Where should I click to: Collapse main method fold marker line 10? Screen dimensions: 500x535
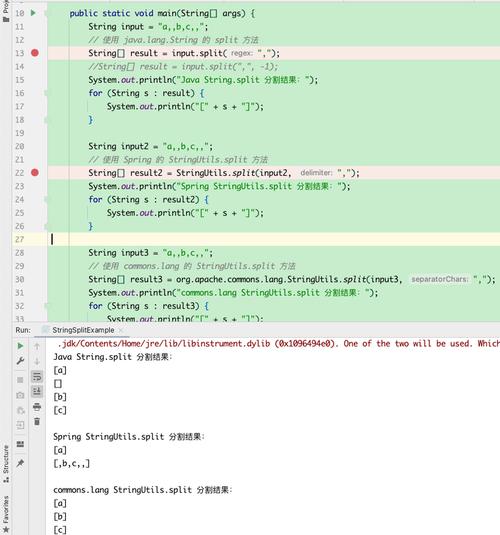46,13
